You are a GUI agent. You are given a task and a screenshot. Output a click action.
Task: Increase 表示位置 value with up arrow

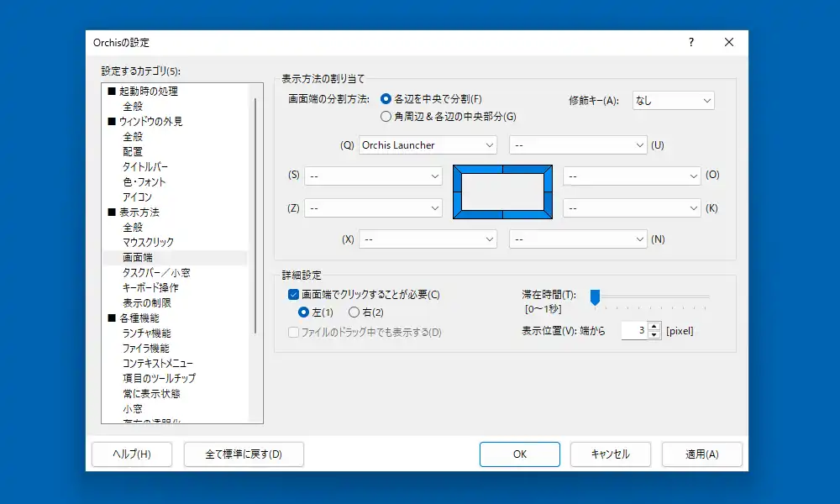click(x=654, y=326)
